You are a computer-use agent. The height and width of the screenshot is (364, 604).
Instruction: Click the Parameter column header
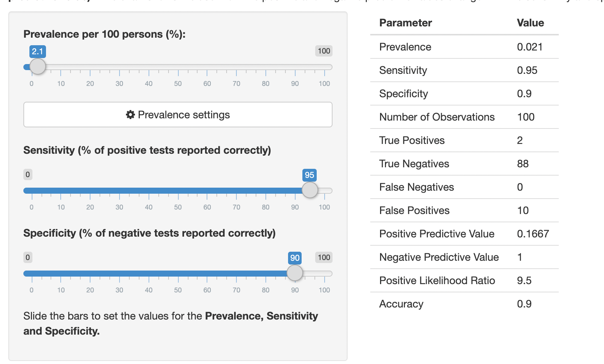(x=405, y=23)
